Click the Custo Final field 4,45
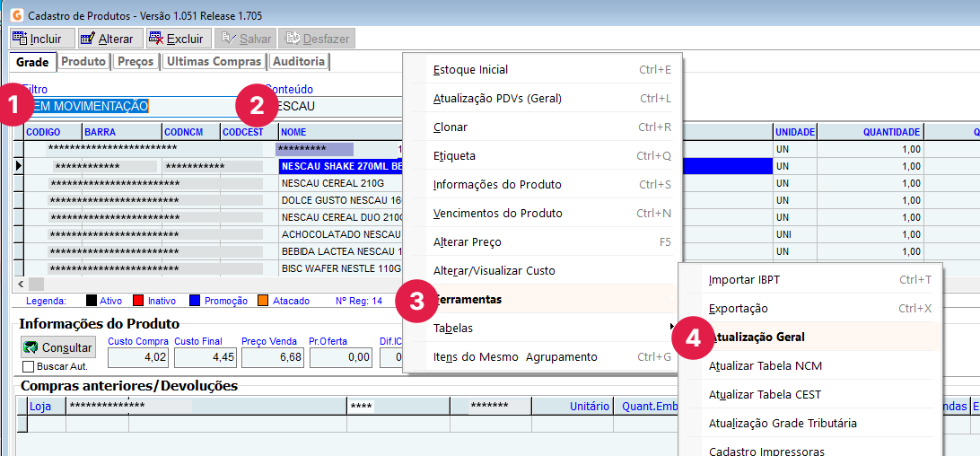This screenshot has width=980, height=456. [x=206, y=357]
